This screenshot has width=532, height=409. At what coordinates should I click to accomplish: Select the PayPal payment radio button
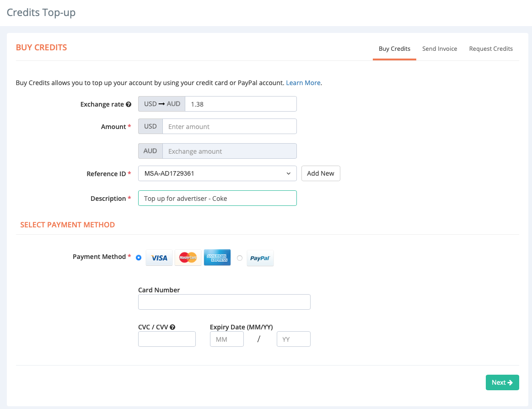[x=240, y=258]
